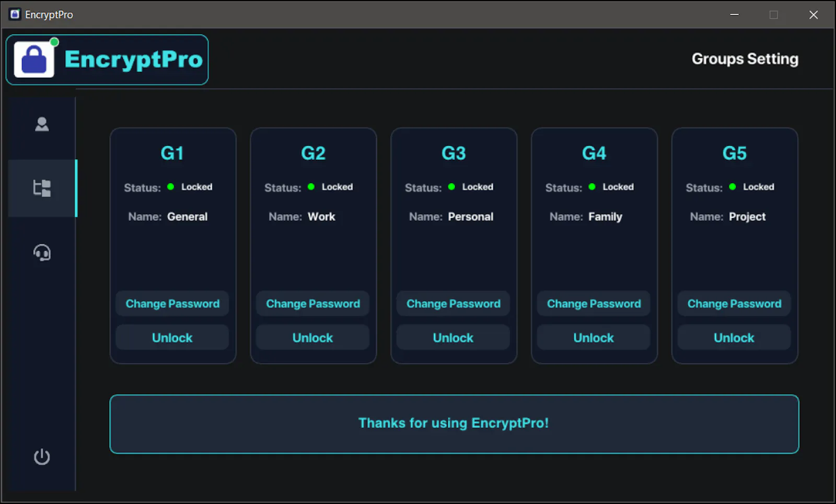The image size is (836, 504).
Task: Minimize the EncryptPro window
Action: (x=734, y=15)
